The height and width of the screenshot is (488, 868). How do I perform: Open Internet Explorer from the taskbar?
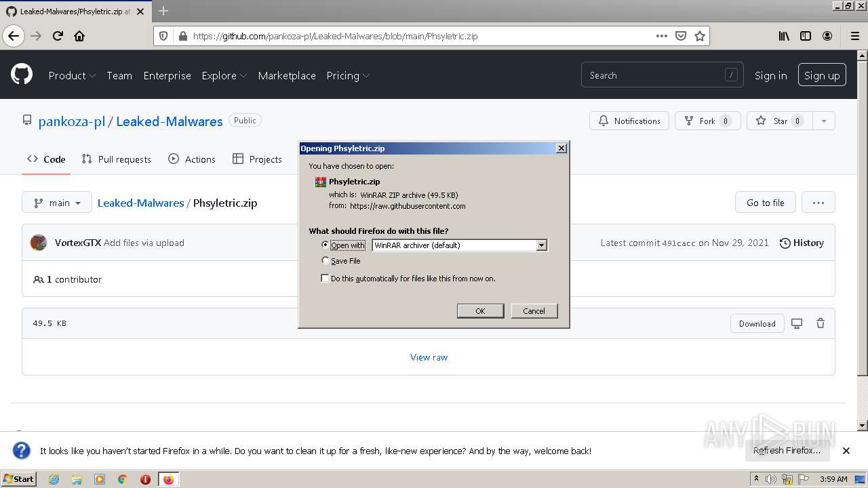(54, 479)
